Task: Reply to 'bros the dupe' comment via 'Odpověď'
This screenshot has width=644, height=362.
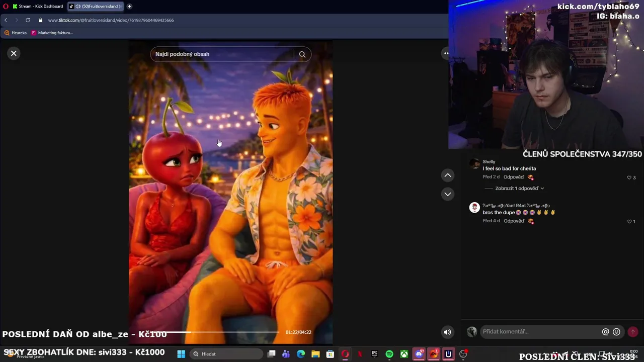Action: [514, 221]
